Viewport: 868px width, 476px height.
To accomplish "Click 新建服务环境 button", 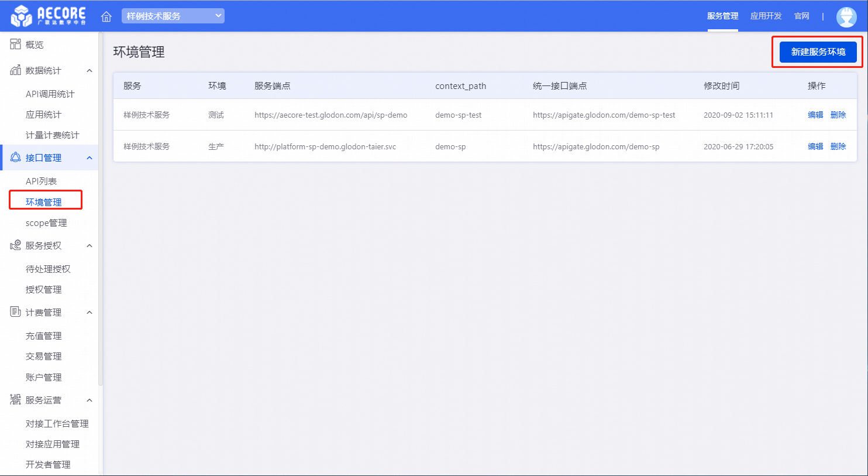I will (x=818, y=52).
